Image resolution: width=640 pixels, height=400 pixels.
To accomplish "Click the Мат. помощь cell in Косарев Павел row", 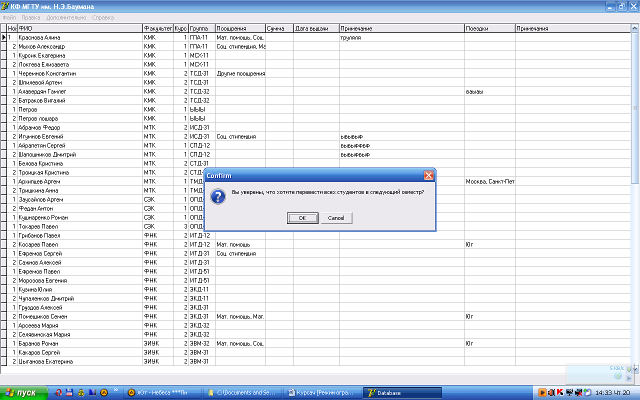I will [240, 244].
